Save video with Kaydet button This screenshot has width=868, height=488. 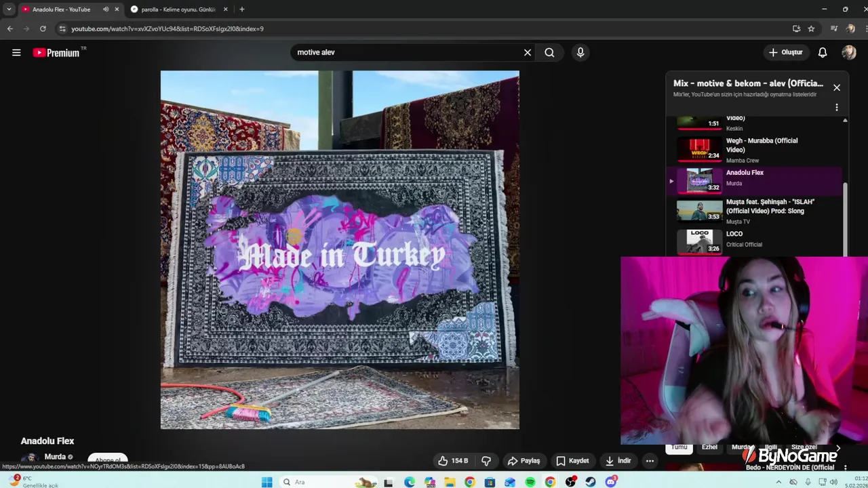click(572, 461)
